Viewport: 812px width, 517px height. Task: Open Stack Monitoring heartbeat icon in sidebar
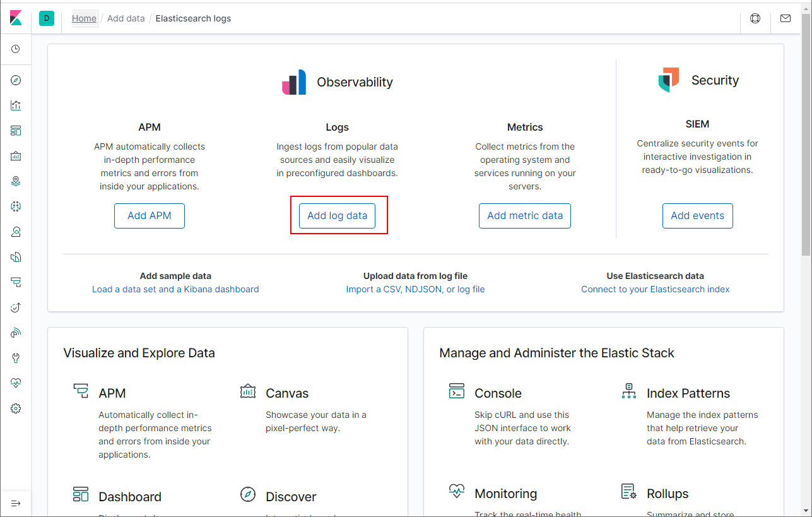16,383
